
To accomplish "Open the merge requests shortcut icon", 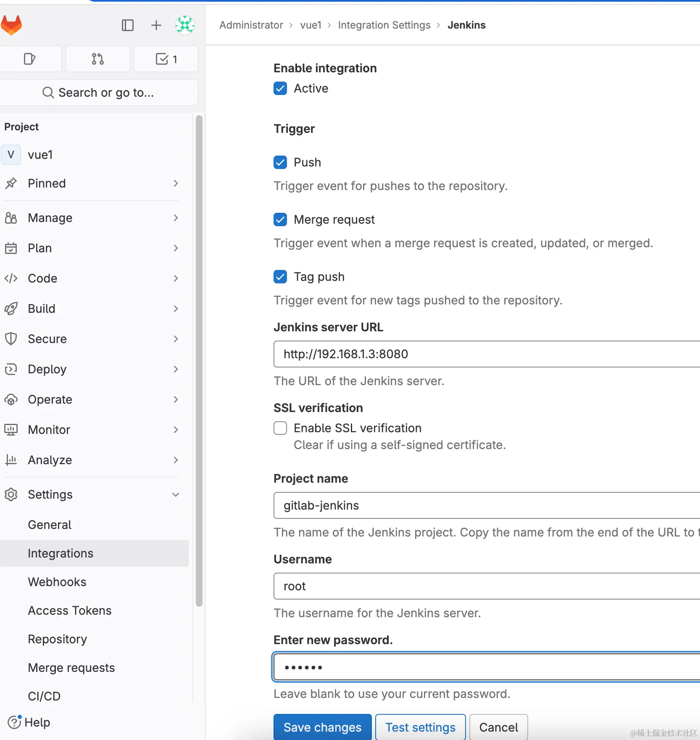I will (x=97, y=59).
